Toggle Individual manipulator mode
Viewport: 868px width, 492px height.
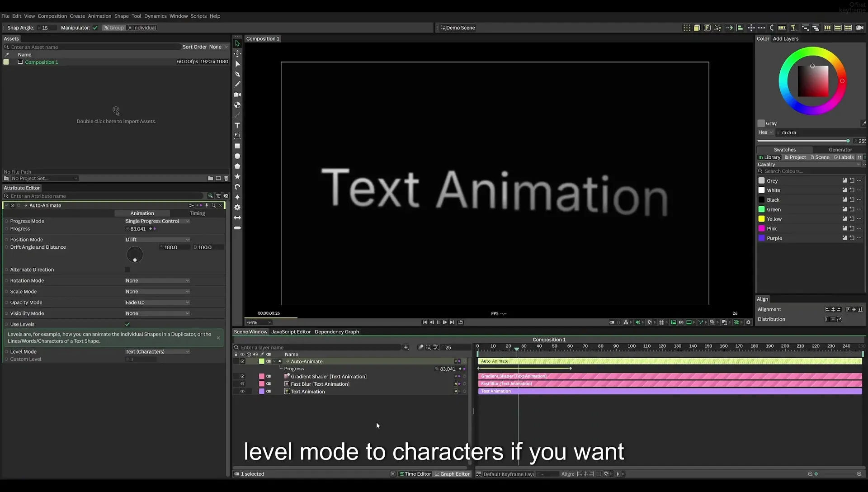[142, 28]
